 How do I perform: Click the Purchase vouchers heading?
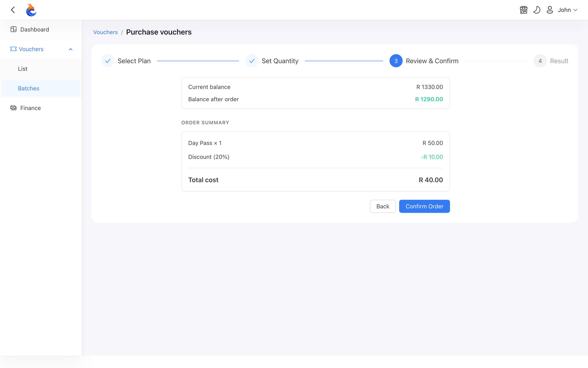click(159, 32)
